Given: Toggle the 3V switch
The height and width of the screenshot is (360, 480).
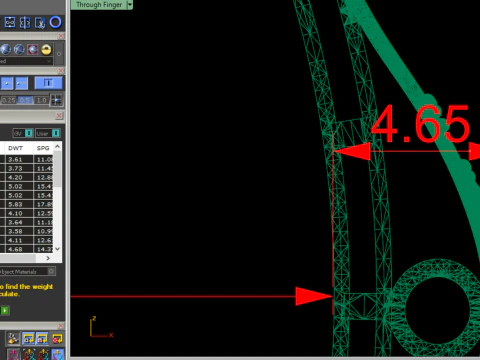Looking at the screenshot, I should click(x=23, y=133).
